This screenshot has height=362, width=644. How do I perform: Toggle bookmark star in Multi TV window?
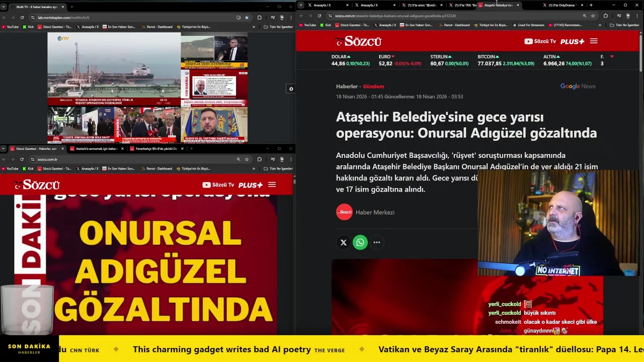pyautogui.click(x=247, y=18)
